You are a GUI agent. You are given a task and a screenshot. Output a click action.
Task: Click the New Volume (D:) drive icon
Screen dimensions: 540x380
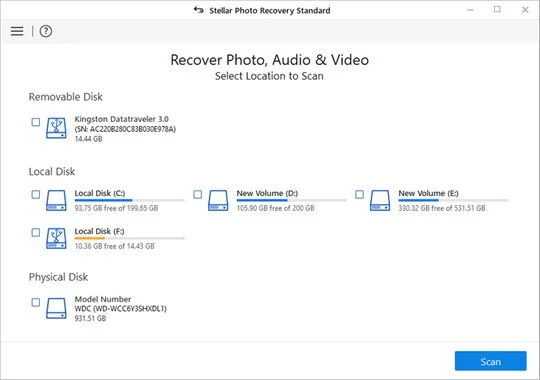[x=218, y=200]
